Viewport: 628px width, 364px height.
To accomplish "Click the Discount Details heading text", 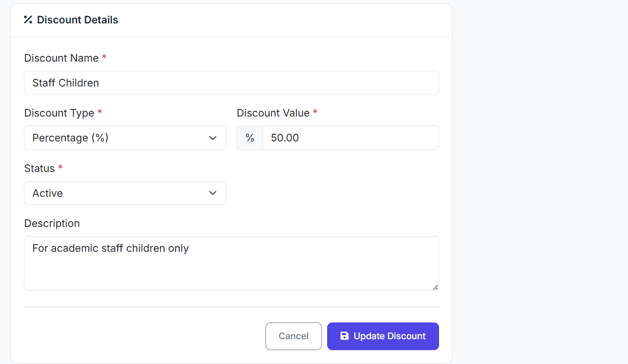I will (77, 20).
